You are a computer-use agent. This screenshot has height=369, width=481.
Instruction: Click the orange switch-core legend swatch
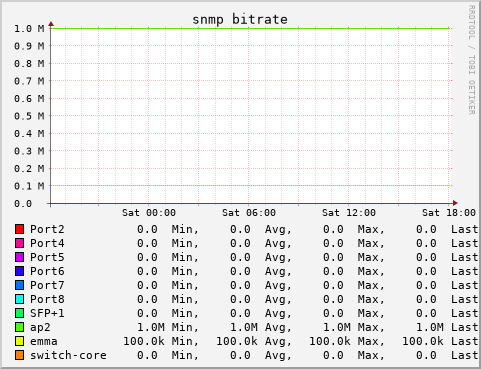19,355
